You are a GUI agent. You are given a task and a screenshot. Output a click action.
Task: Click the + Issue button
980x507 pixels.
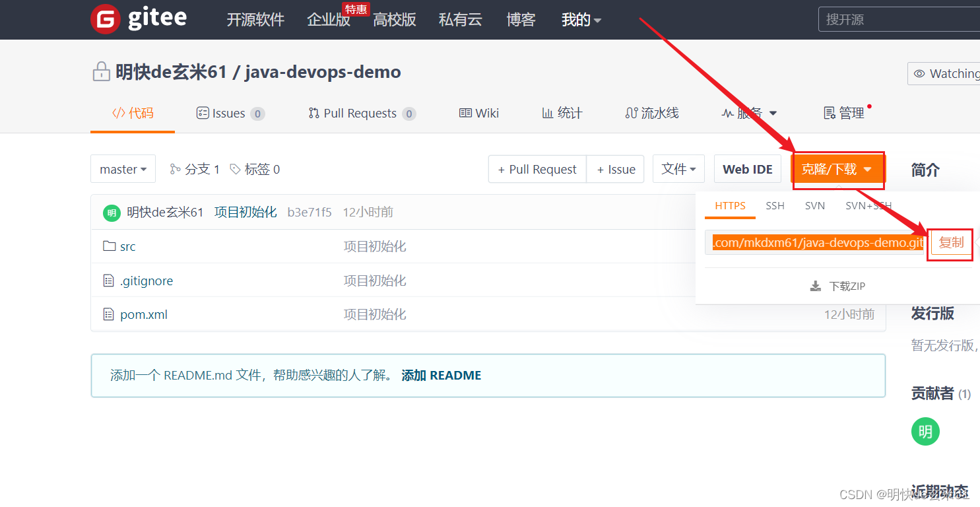616,169
